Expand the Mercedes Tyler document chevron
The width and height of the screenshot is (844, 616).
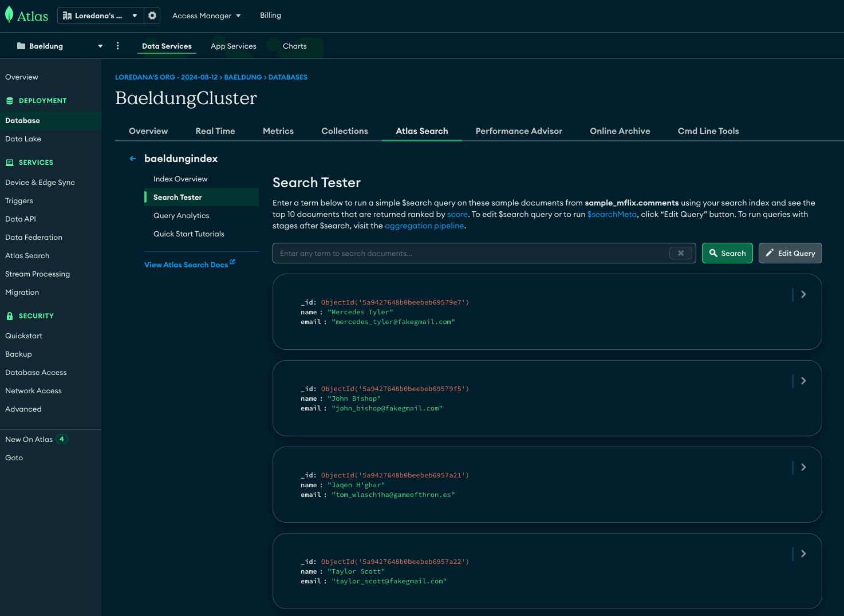tap(803, 294)
